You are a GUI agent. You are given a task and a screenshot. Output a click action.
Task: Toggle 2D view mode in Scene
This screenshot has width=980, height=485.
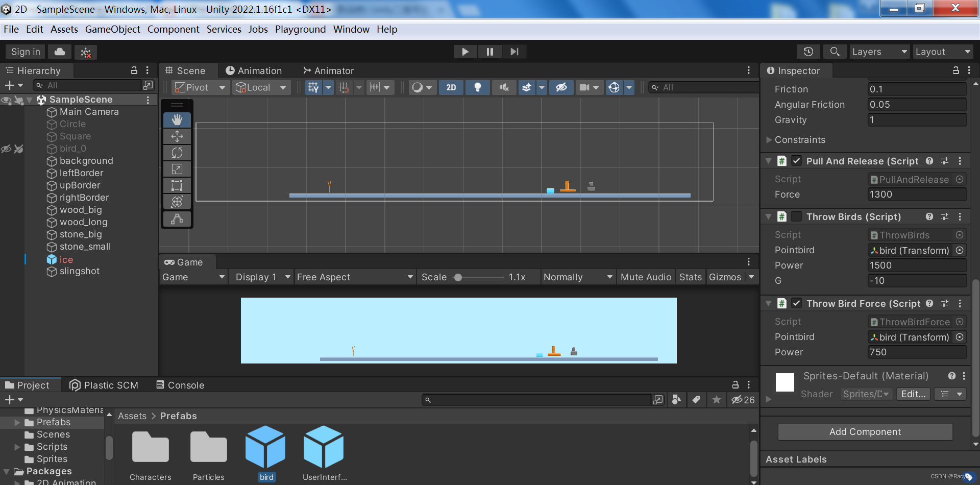451,87
